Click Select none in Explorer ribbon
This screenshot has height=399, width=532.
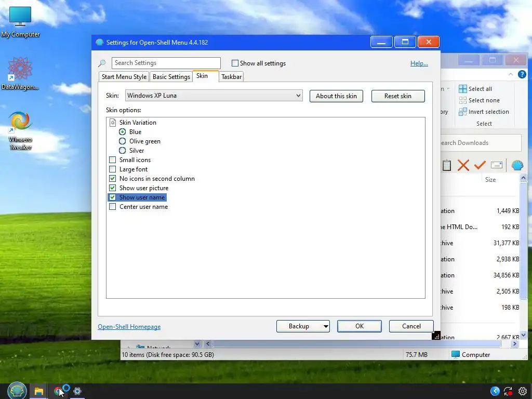479,100
